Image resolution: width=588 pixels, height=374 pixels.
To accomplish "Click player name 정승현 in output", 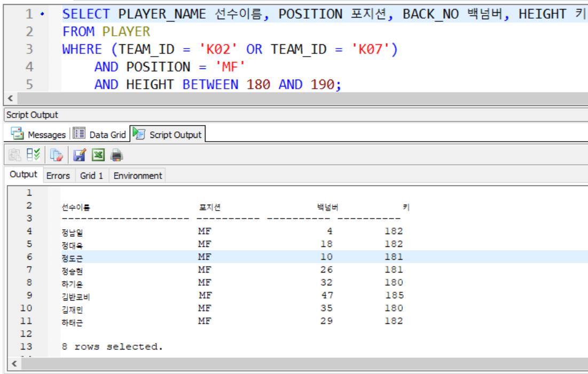I will pos(73,271).
